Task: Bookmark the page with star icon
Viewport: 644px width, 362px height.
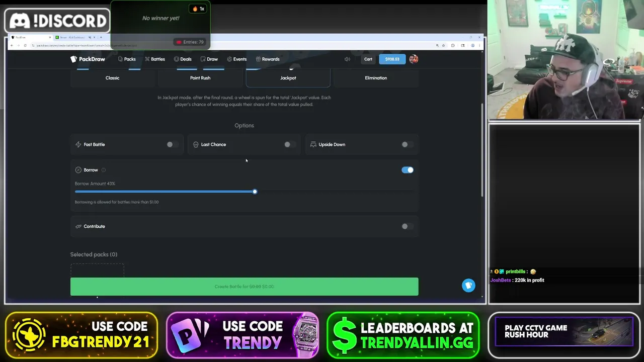Action: (443, 45)
